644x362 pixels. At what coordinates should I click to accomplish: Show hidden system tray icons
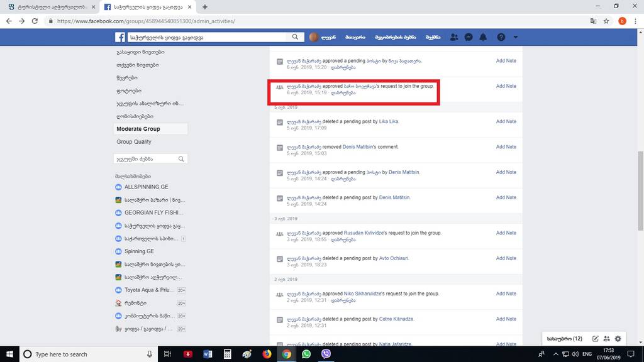point(556,354)
